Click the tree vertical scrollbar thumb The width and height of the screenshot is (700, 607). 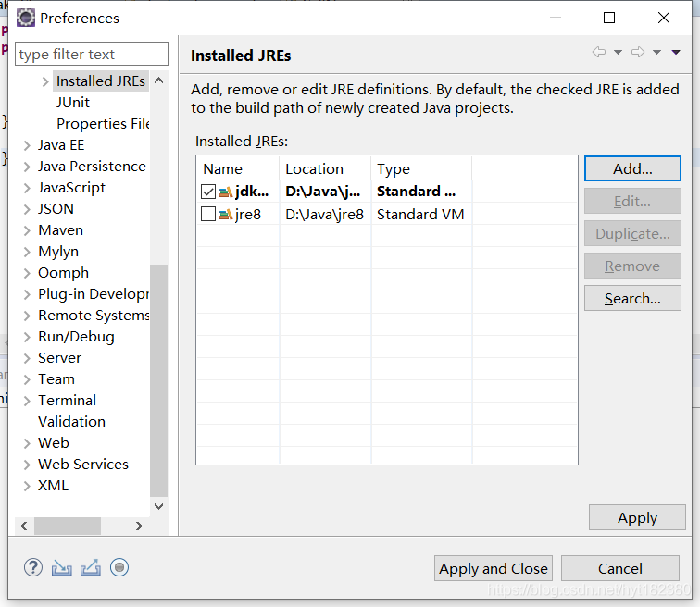coord(158,380)
